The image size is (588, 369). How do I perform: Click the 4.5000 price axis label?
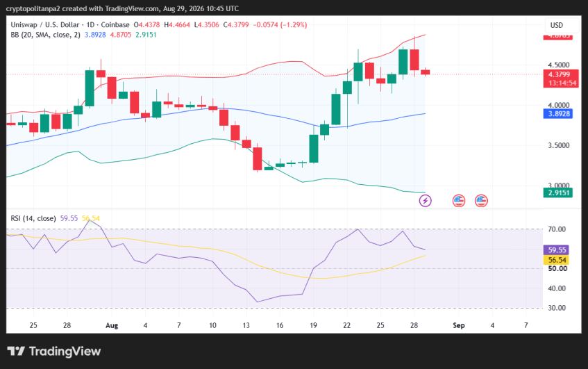click(x=559, y=65)
